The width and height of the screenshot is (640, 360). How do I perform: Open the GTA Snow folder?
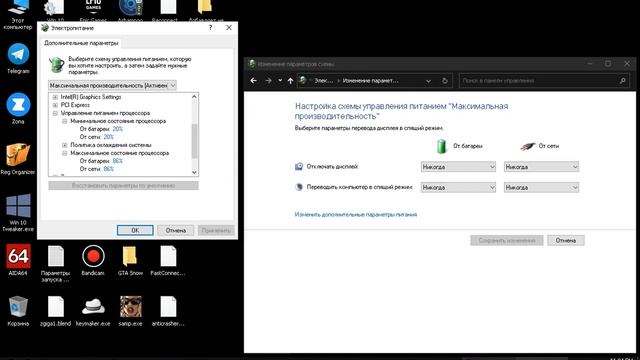[130, 260]
